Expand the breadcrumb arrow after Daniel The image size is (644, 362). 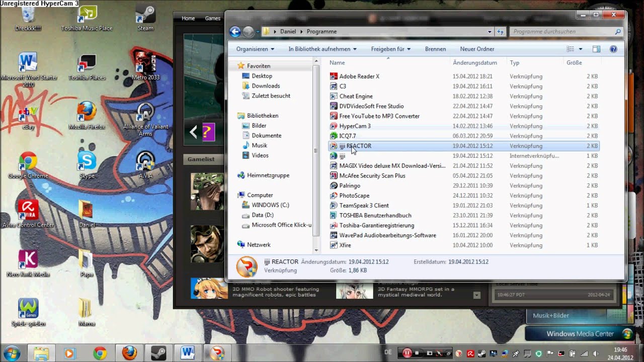pyautogui.click(x=302, y=32)
